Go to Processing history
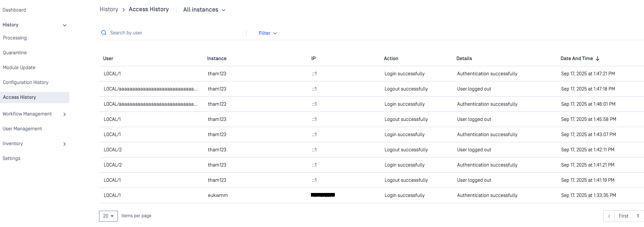 point(15,38)
